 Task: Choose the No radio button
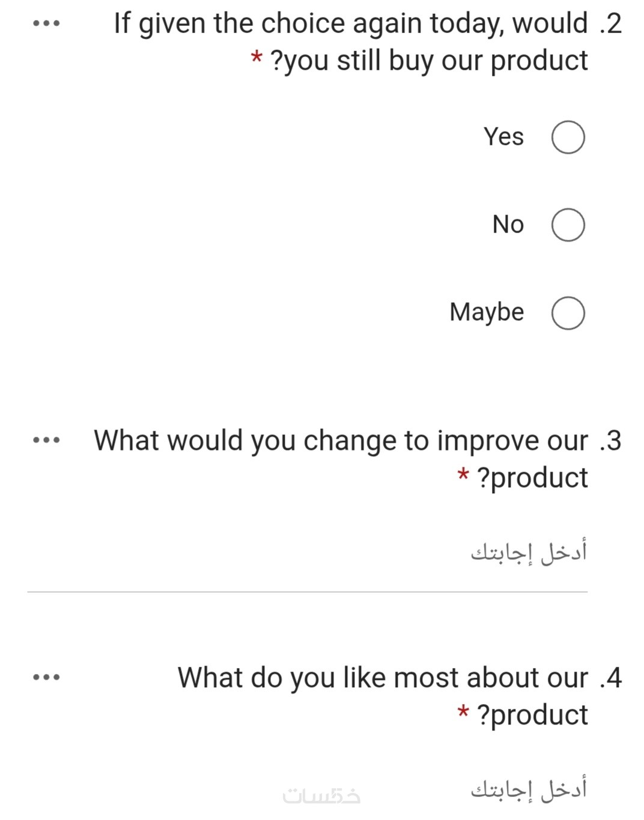[x=568, y=225]
